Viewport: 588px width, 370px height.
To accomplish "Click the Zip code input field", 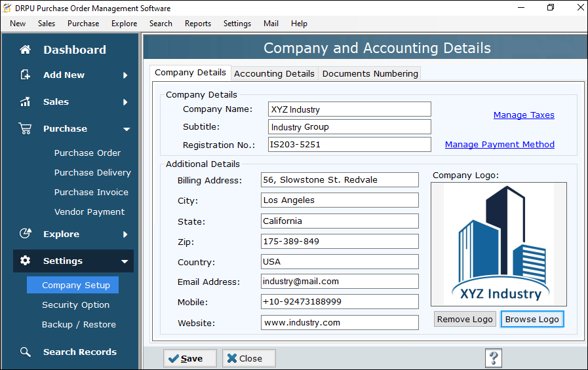I will pyautogui.click(x=340, y=241).
